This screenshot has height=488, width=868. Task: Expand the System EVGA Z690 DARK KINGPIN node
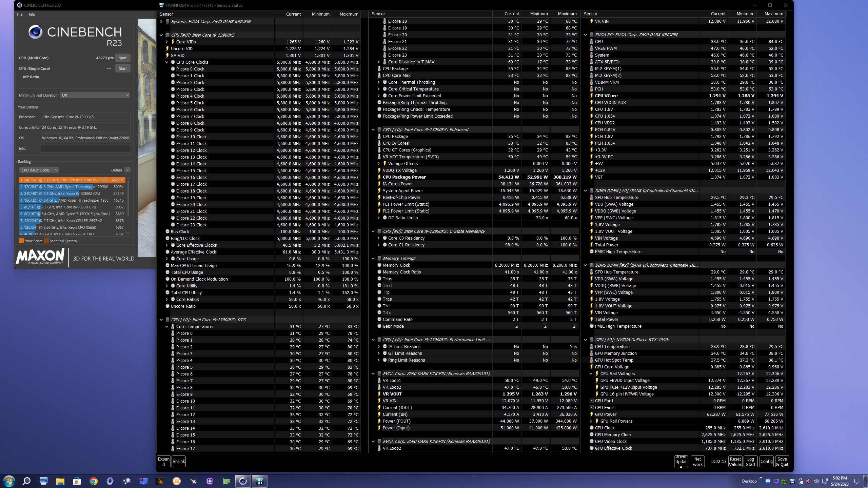(161, 22)
